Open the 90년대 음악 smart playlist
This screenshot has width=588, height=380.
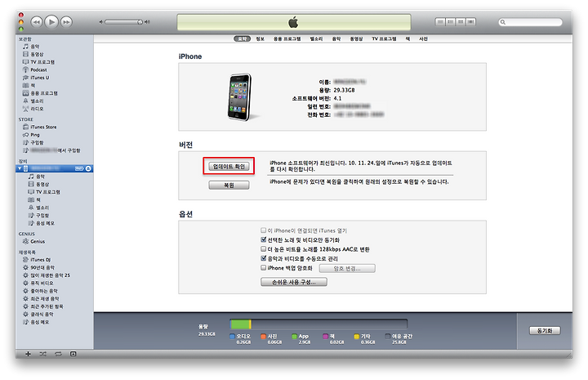pyautogui.click(x=38, y=267)
